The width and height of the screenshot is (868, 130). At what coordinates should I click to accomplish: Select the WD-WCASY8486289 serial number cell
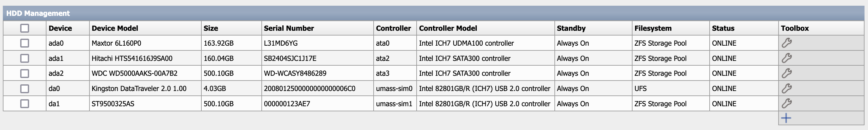tap(295, 74)
